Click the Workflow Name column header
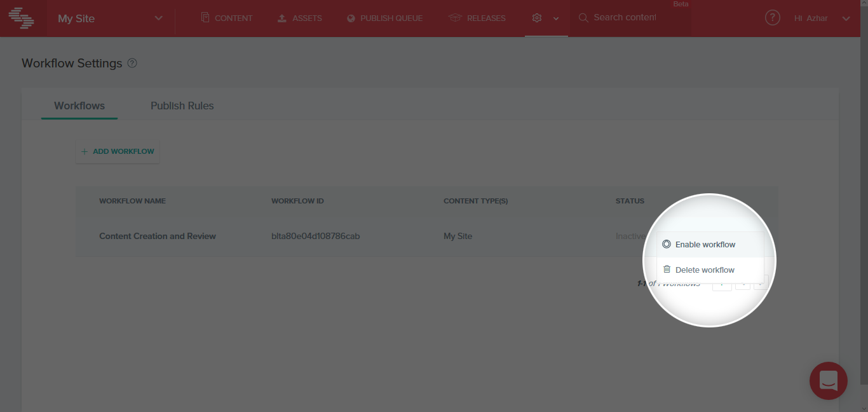 click(x=132, y=201)
